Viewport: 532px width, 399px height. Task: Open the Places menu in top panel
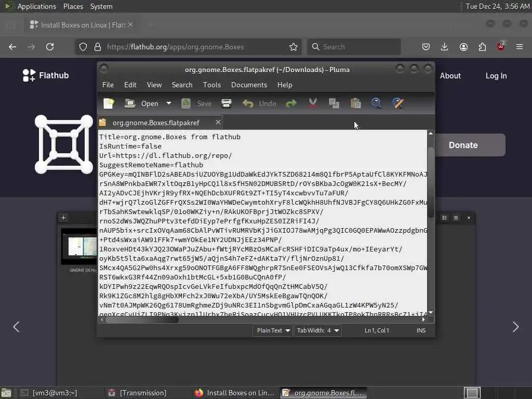click(x=73, y=6)
